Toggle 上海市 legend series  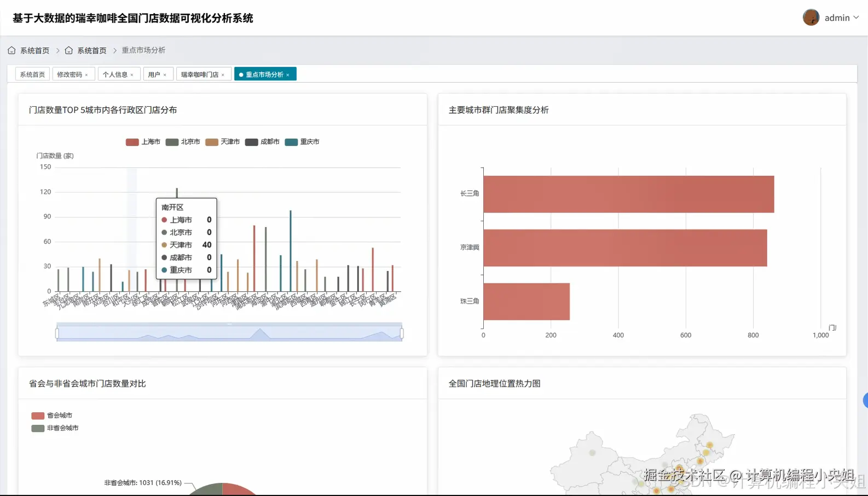[x=143, y=142]
